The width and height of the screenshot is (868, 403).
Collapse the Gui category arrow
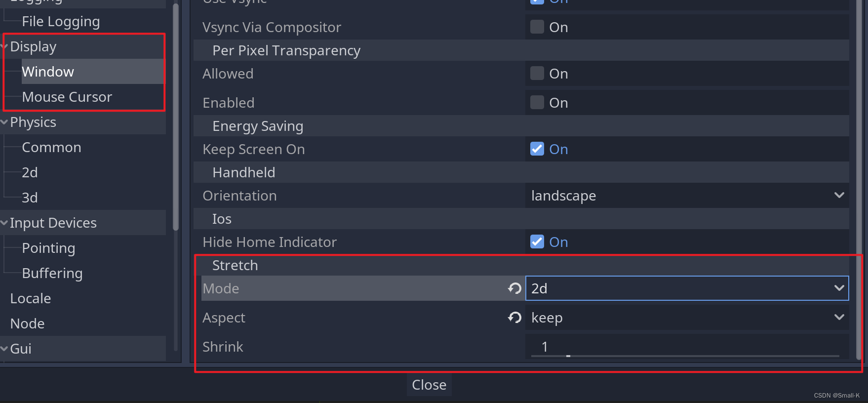[4, 349]
